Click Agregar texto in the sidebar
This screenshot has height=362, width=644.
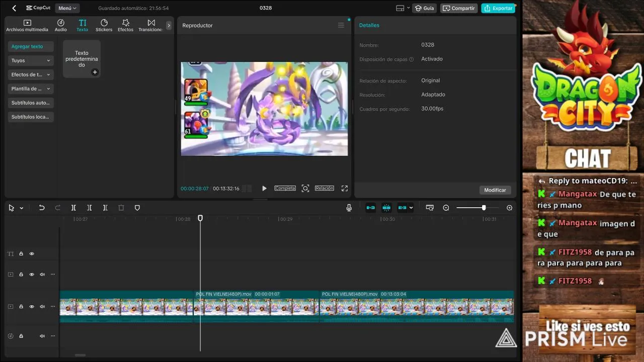[31, 46]
